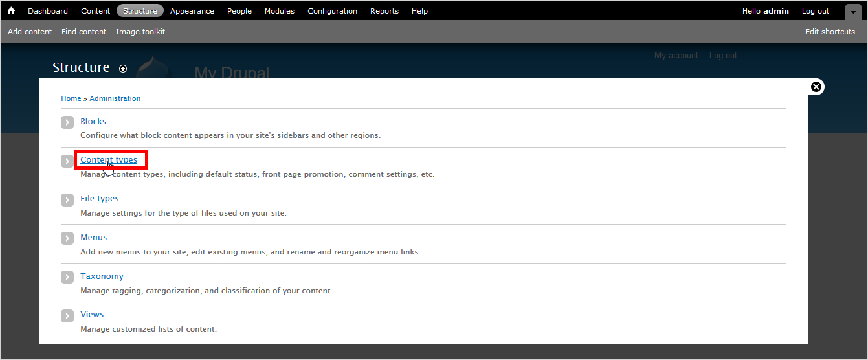868x360 pixels.
Task: Click the add-to-shortcuts plus icon beside Structure
Action: click(123, 69)
